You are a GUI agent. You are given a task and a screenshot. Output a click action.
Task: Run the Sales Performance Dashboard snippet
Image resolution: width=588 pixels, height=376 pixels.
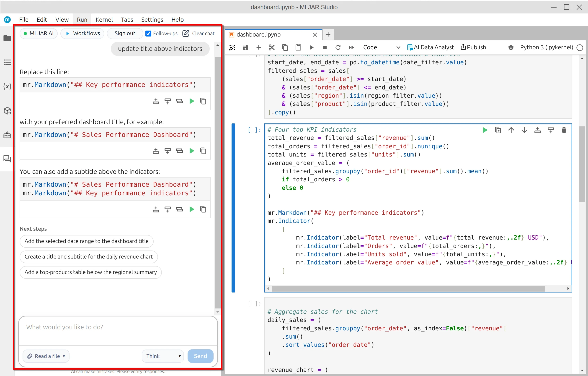click(x=192, y=151)
